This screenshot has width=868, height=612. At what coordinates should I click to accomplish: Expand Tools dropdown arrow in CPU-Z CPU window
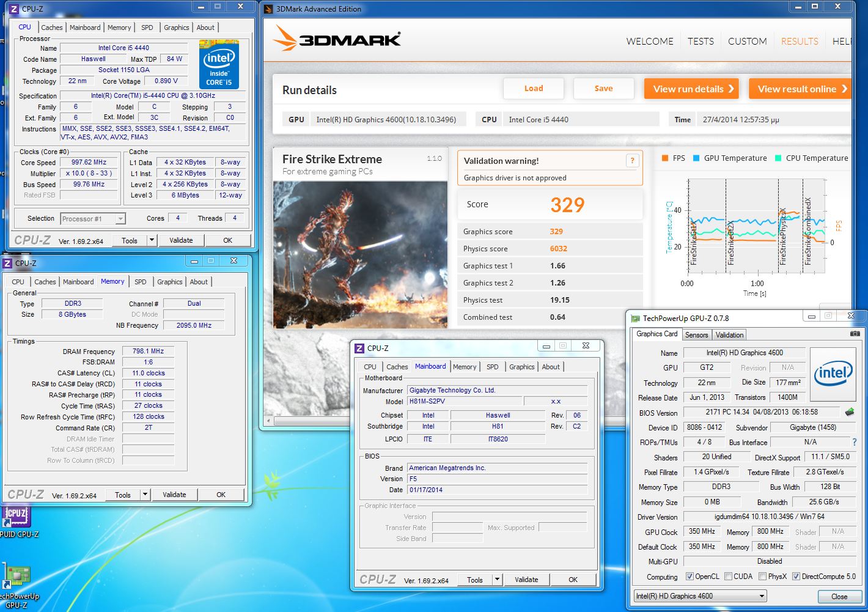tap(152, 240)
